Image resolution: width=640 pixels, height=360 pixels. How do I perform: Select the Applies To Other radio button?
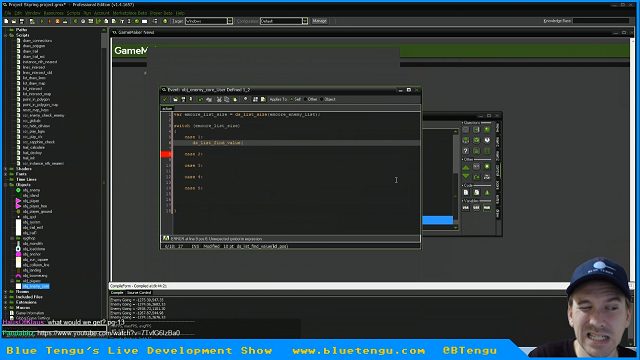pyautogui.click(x=306, y=99)
